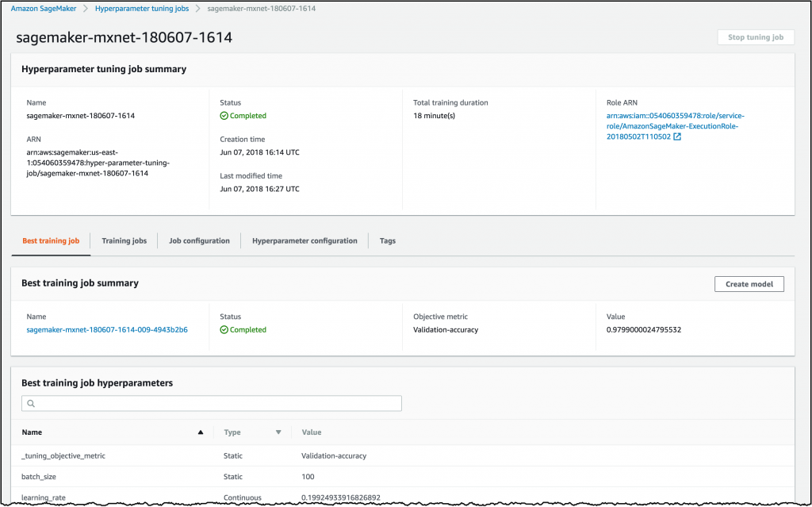This screenshot has width=812, height=507.
Task: Switch to the Job configuration tab
Action: (x=199, y=240)
